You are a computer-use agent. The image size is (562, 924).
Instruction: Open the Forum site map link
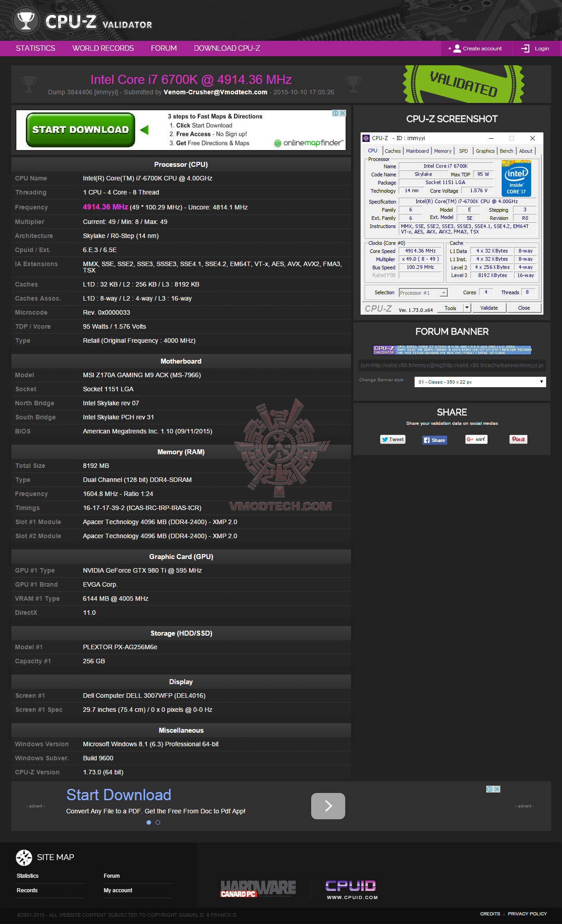point(112,876)
